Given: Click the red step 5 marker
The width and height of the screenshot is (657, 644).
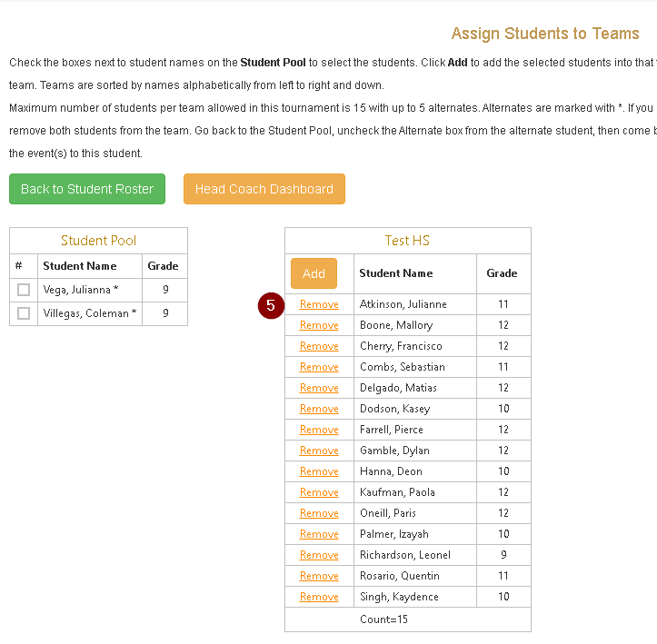Looking at the screenshot, I should (271, 305).
